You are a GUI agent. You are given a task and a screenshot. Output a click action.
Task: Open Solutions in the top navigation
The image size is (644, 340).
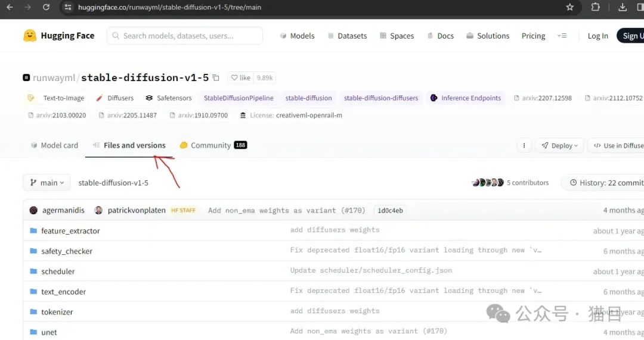[x=488, y=36]
